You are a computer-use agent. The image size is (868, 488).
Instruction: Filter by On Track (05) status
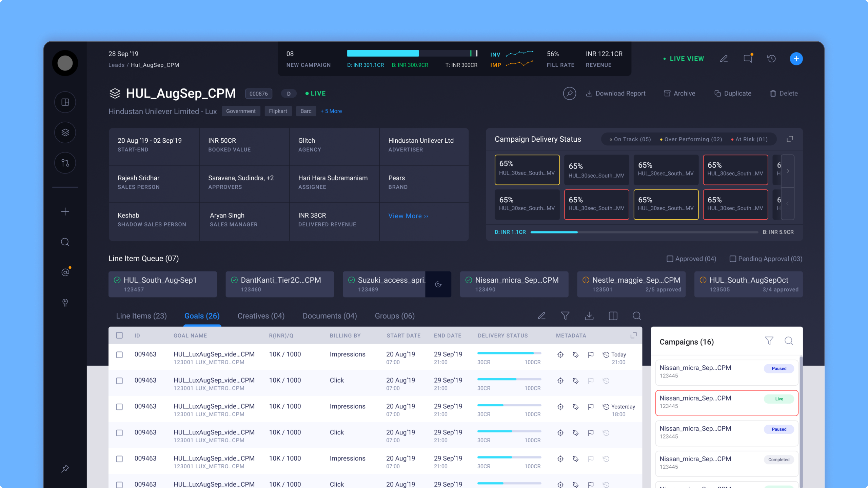coord(630,139)
